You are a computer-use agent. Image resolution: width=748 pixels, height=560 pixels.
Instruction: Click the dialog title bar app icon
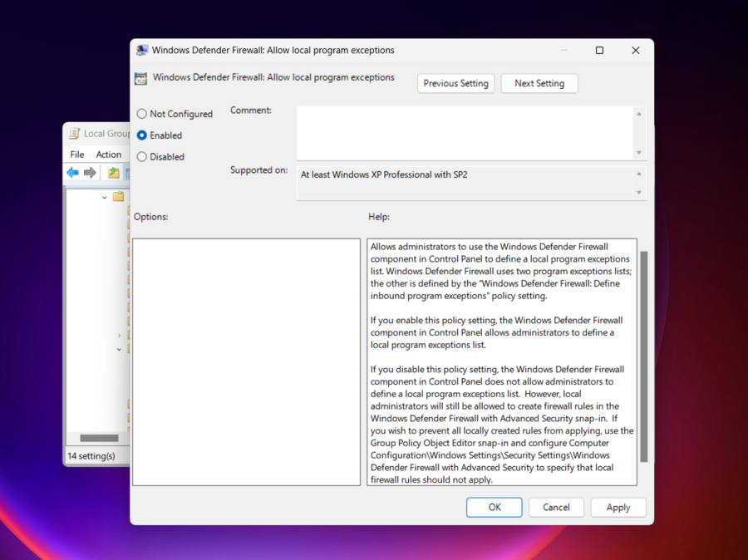[x=142, y=51]
